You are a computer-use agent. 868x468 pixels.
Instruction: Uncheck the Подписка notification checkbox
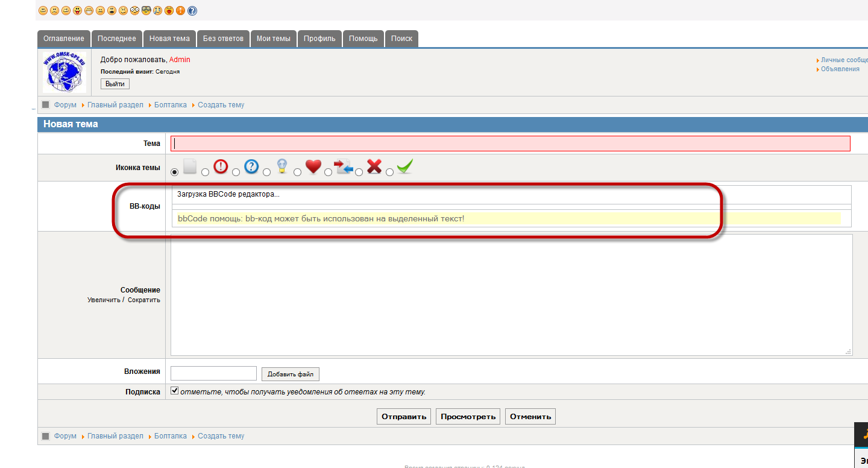point(175,391)
